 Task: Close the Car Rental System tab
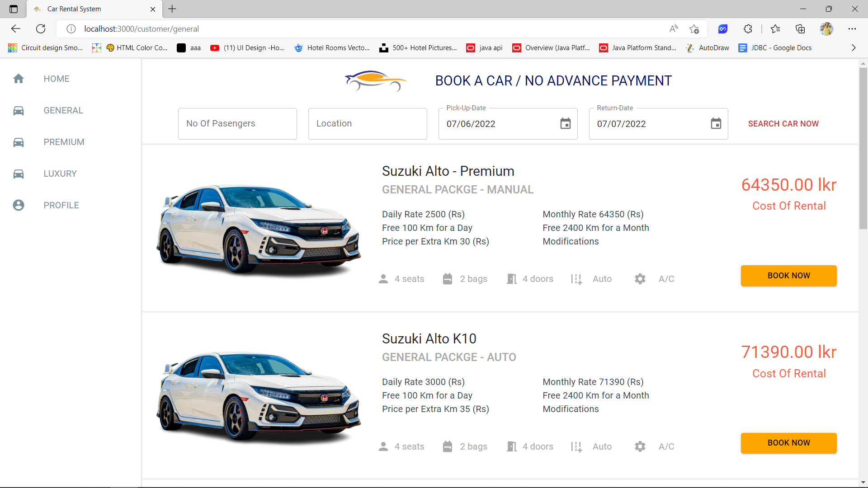(x=153, y=9)
